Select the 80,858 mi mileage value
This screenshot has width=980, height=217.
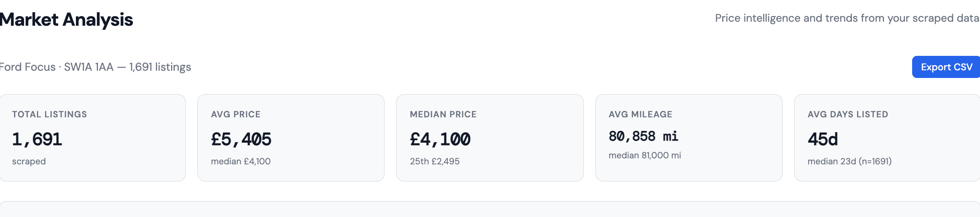(643, 137)
